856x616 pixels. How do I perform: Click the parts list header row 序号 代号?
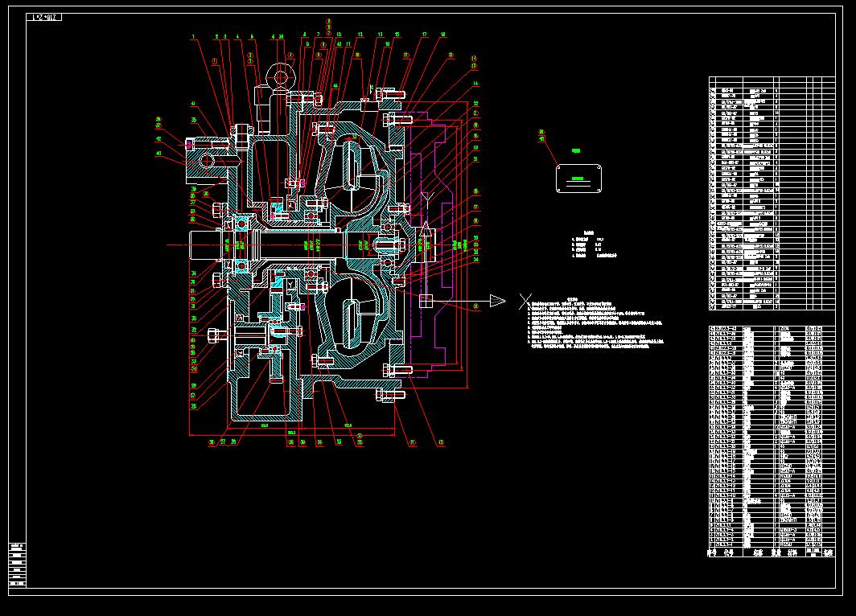click(x=772, y=552)
